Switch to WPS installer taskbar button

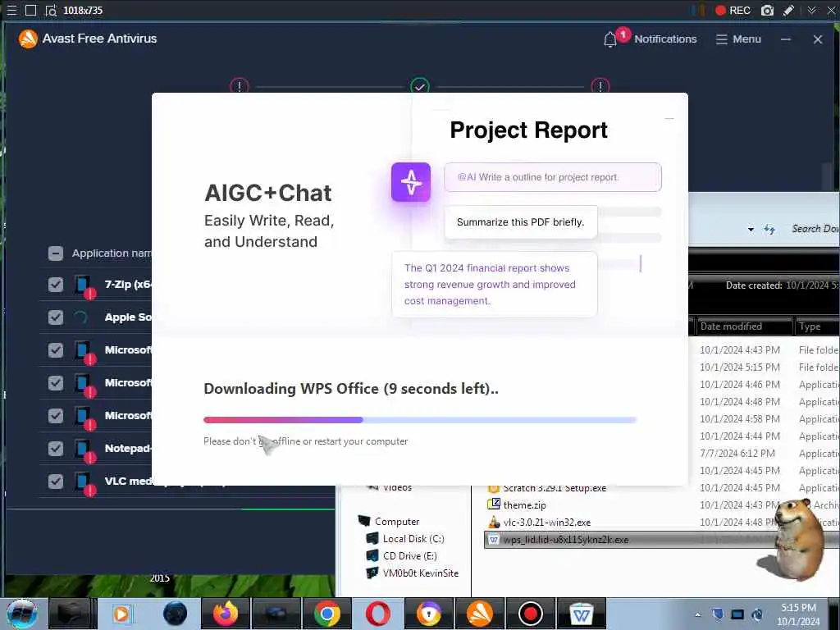click(x=582, y=614)
